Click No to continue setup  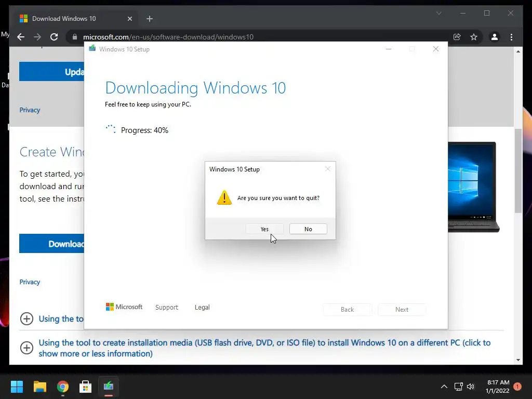tap(308, 229)
